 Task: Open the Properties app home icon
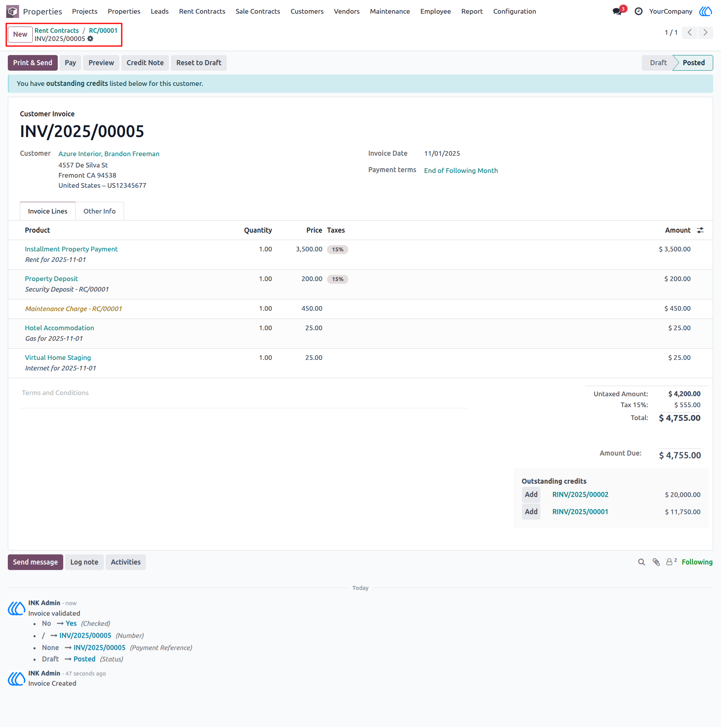12,11
